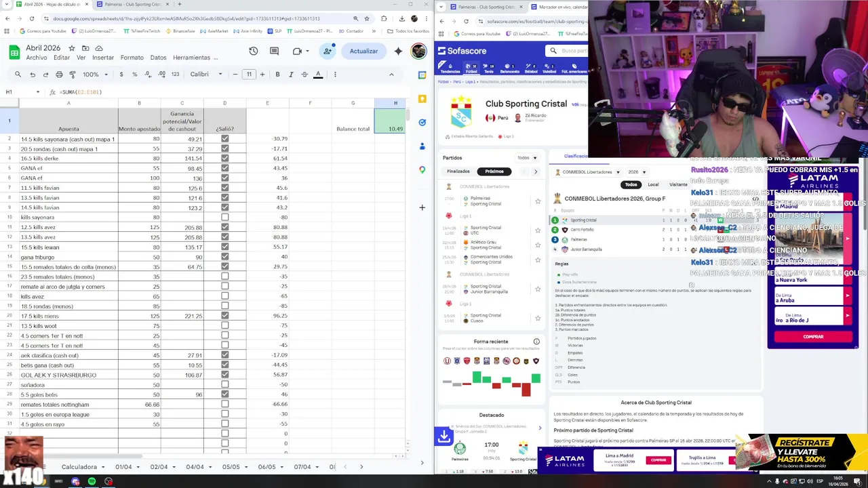Open more toolbar options (three dots)
This screenshot has height=488, width=868.
335,75
